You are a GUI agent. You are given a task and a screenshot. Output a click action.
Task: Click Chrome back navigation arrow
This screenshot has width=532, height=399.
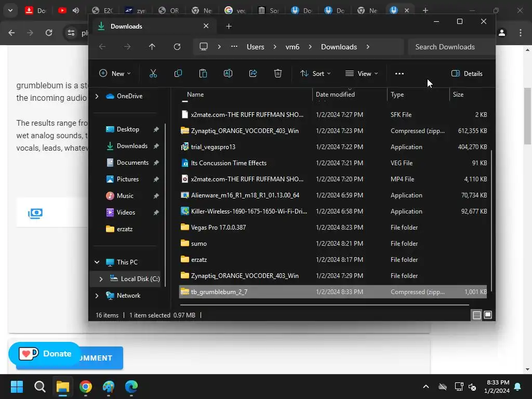pyautogui.click(x=11, y=33)
